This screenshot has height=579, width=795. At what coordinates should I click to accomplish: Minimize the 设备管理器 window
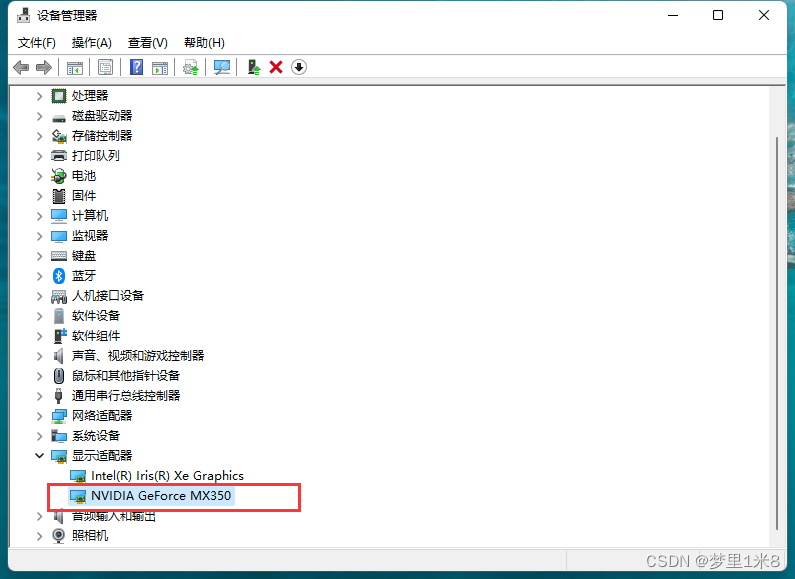(x=673, y=15)
